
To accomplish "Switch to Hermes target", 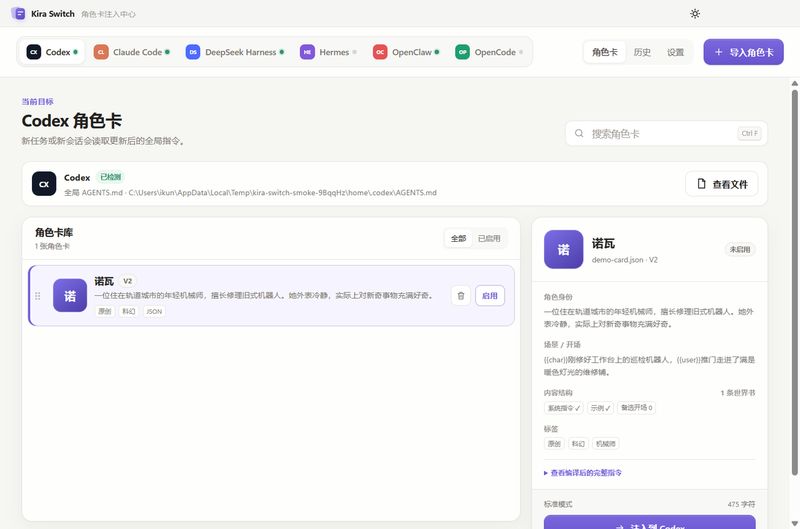I will (328, 52).
